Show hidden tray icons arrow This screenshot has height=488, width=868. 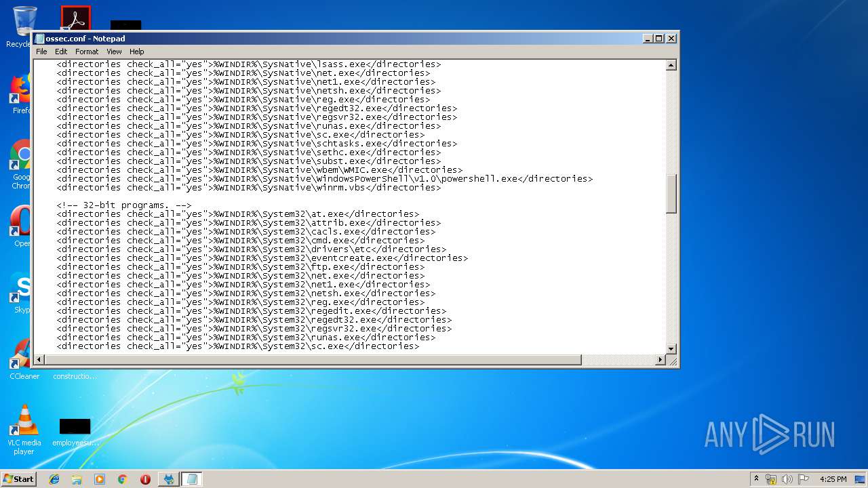coord(756,479)
